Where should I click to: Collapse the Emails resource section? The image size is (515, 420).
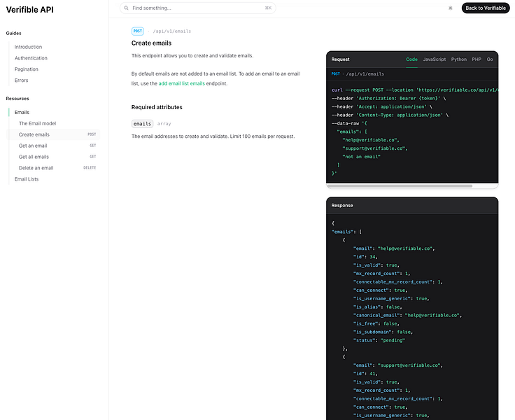click(x=22, y=112)
